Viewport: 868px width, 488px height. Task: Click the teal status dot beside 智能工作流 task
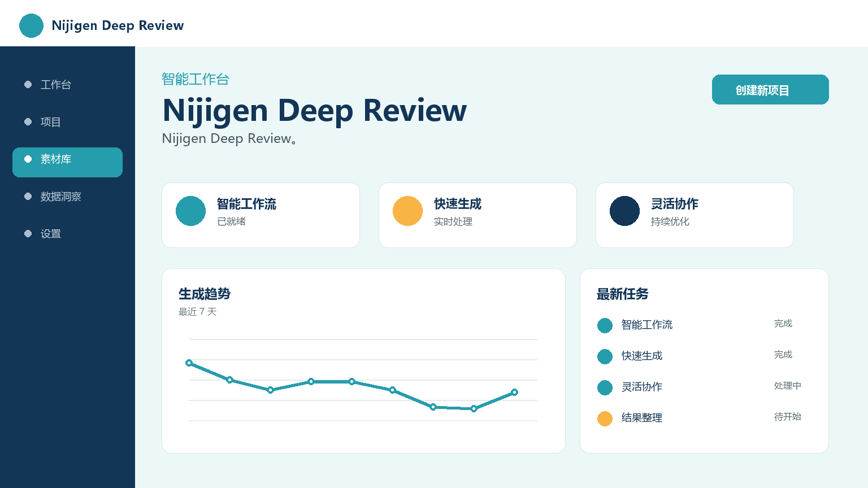click(605, 325)
